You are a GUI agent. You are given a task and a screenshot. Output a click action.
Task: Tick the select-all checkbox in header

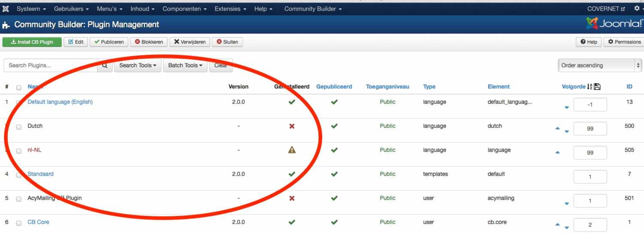[x=18, y=88]
